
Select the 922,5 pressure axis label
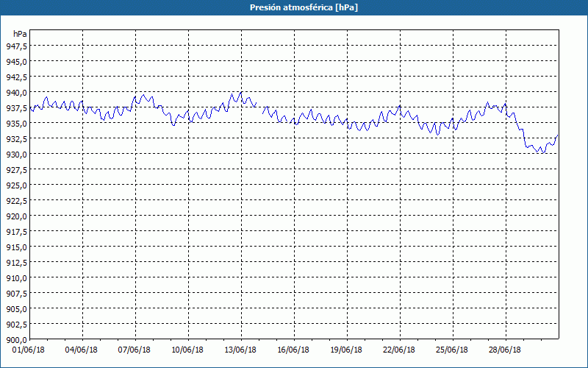16,200
